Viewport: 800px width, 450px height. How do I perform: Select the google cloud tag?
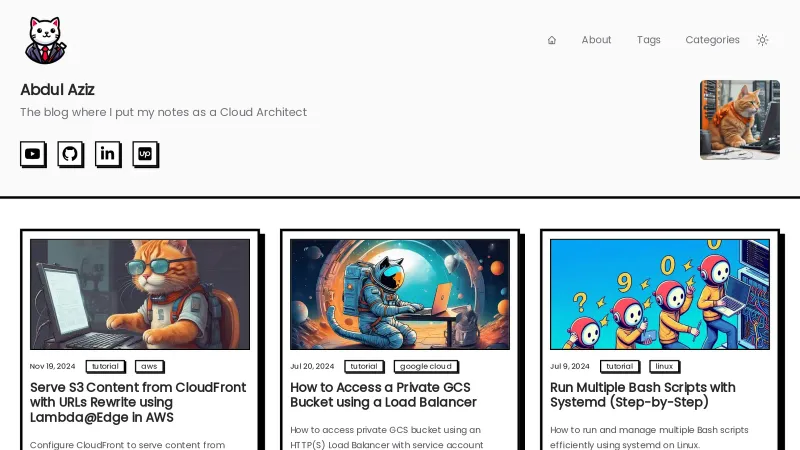coord(426,366)
